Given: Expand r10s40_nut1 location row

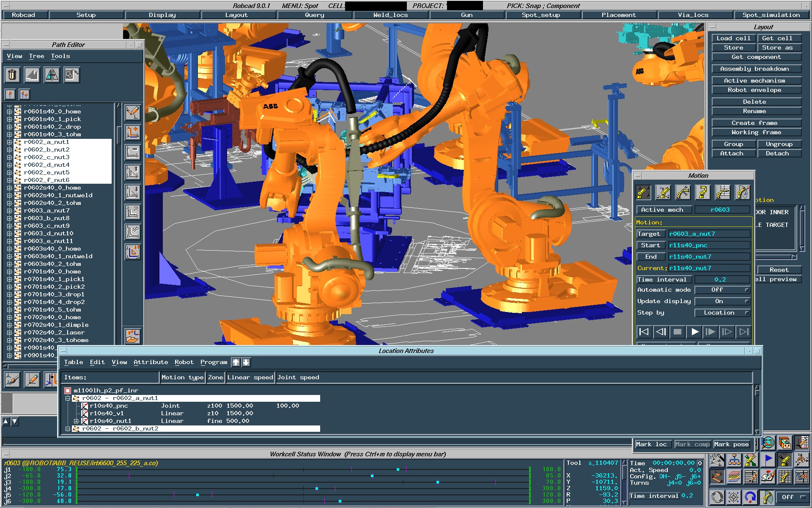Looking at the screenshot, I should (76, 421).
